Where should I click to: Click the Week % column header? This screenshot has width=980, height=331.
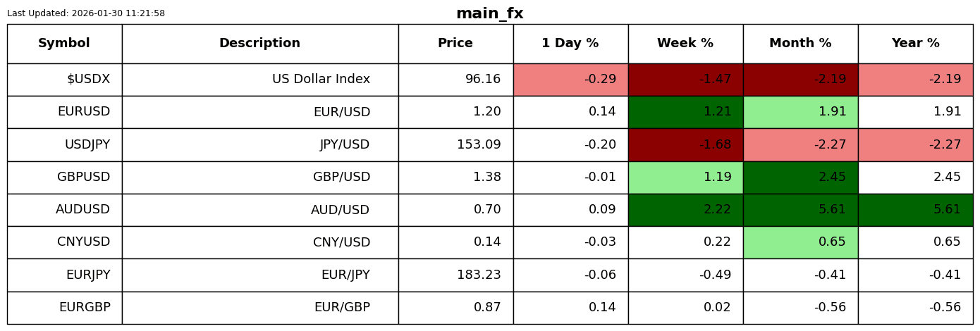pyautogui.click(x=685, y=44)
